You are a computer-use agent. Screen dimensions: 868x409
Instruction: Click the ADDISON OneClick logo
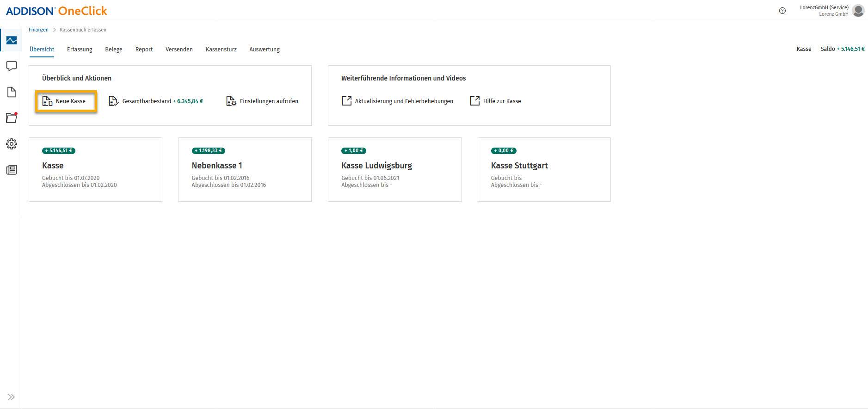point(56,11)
